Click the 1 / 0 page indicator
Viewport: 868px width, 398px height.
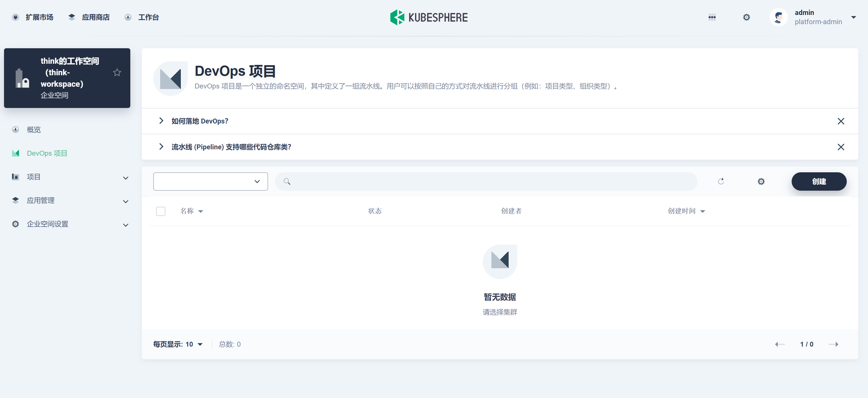[807, 344]
